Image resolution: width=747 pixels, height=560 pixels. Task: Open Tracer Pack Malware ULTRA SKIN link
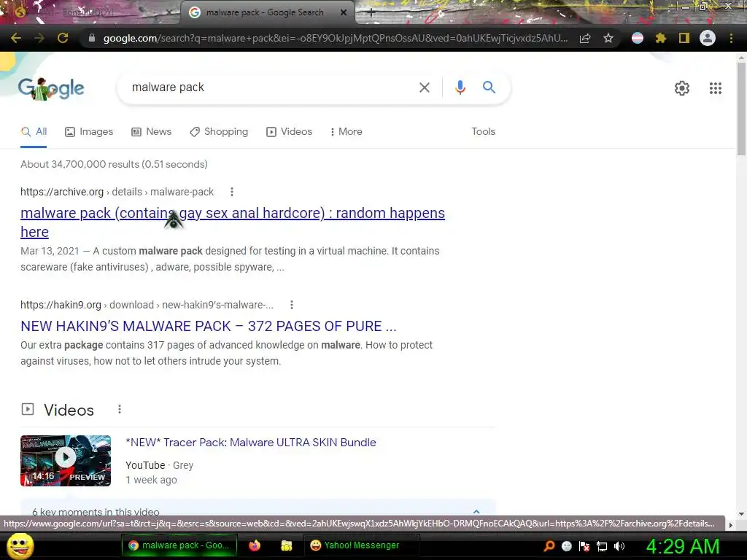(x=251, y=443)
